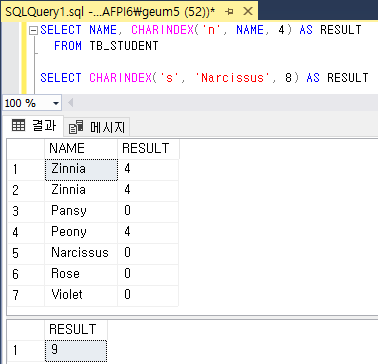
Task: Select the Peony name cell
Action: [81, 233]
